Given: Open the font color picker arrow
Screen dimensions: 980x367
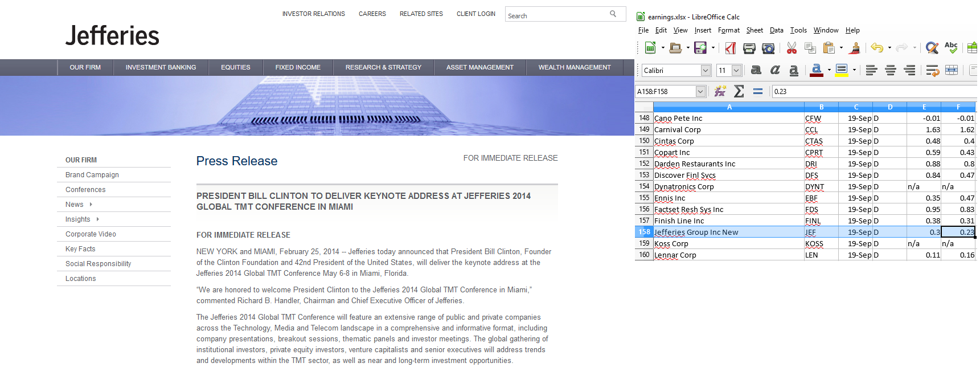Looking at the screenshot, I should [x=829, y=70].
